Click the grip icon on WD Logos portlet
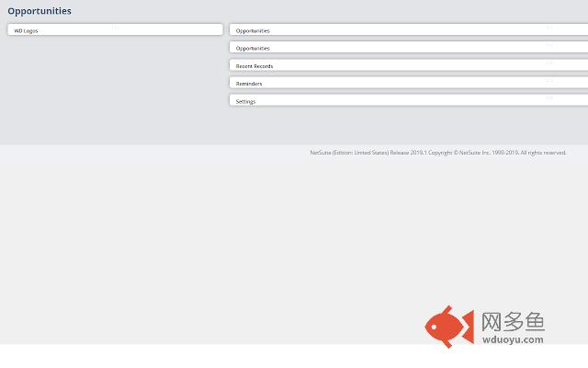The image size is (588, 368). tap(115, 28)
